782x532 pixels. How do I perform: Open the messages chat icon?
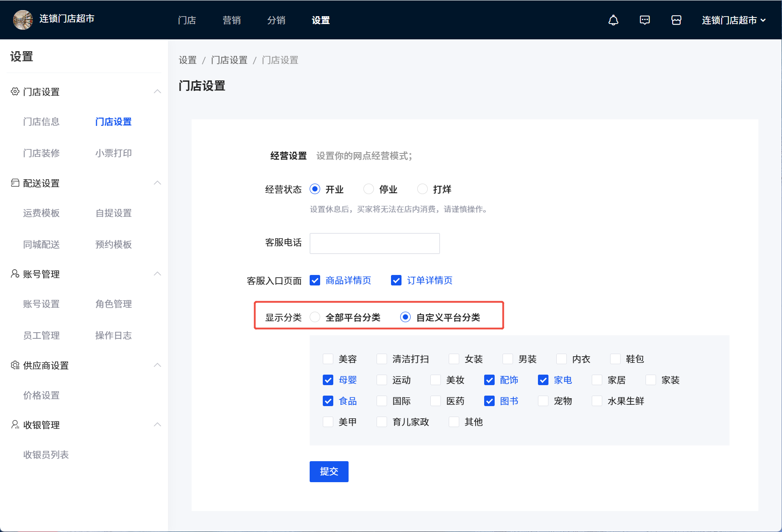(x=645, y=20)
